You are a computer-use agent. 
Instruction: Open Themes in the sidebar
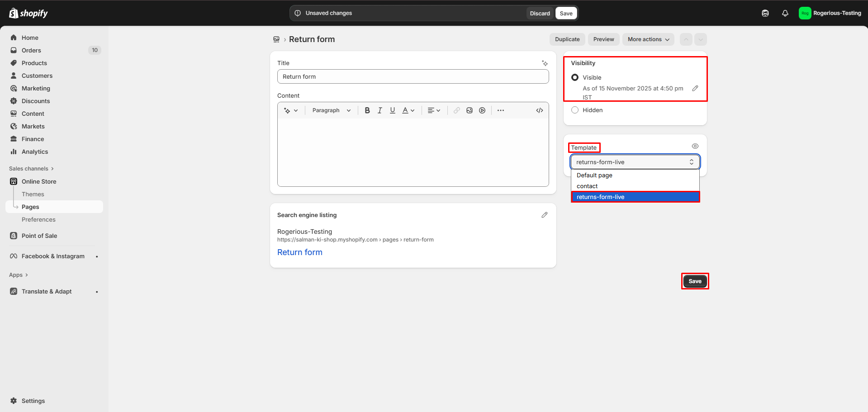33,194
